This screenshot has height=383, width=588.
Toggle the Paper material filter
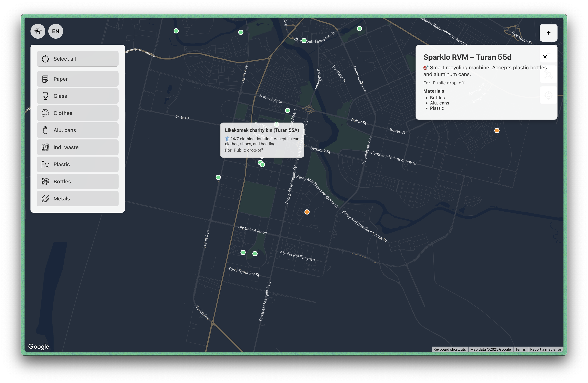click(x=77, y=79)
